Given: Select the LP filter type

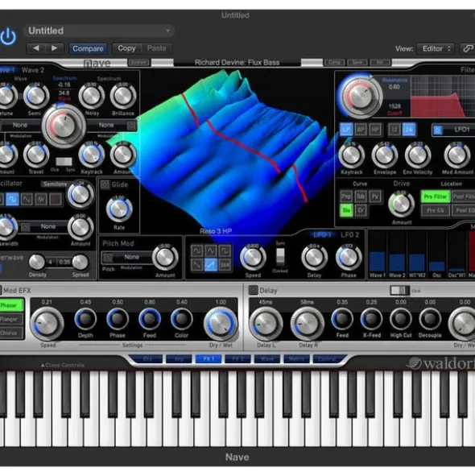Looking at the screenshot, I should [346, 130].
